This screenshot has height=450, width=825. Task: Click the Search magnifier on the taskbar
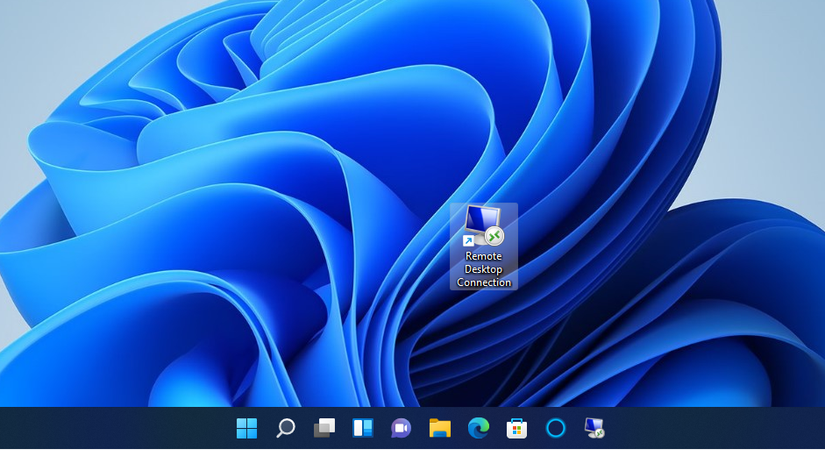click(285, 429)
